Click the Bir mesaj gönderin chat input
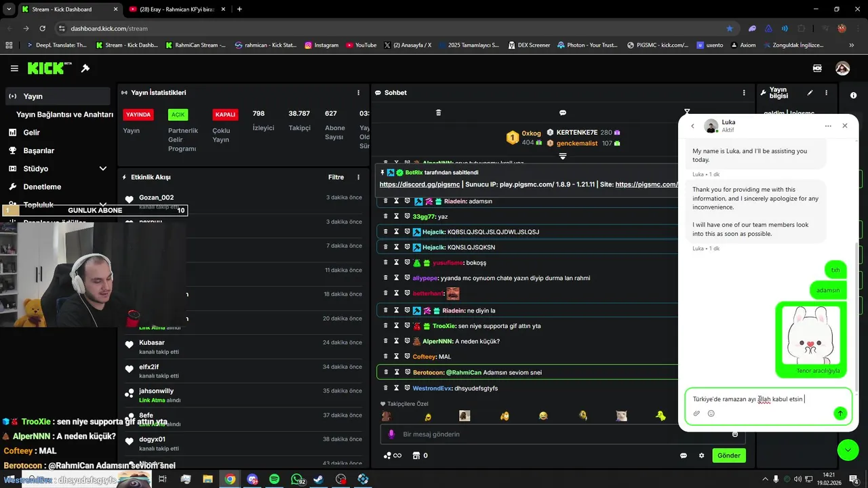This screenshot has width=868, height=488. (x=563, y=434)
